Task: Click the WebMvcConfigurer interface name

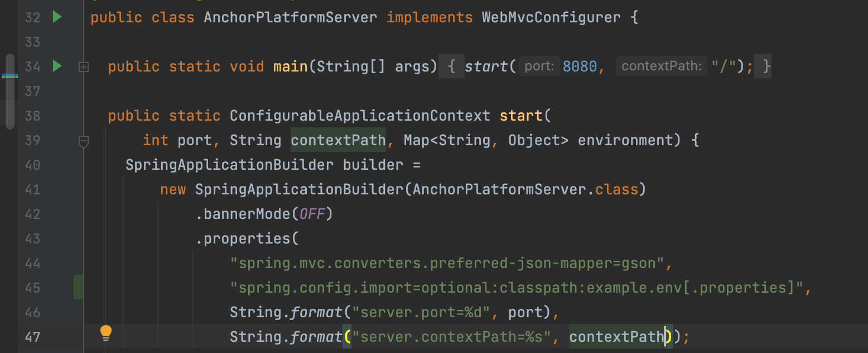Action: pos(551,17)
